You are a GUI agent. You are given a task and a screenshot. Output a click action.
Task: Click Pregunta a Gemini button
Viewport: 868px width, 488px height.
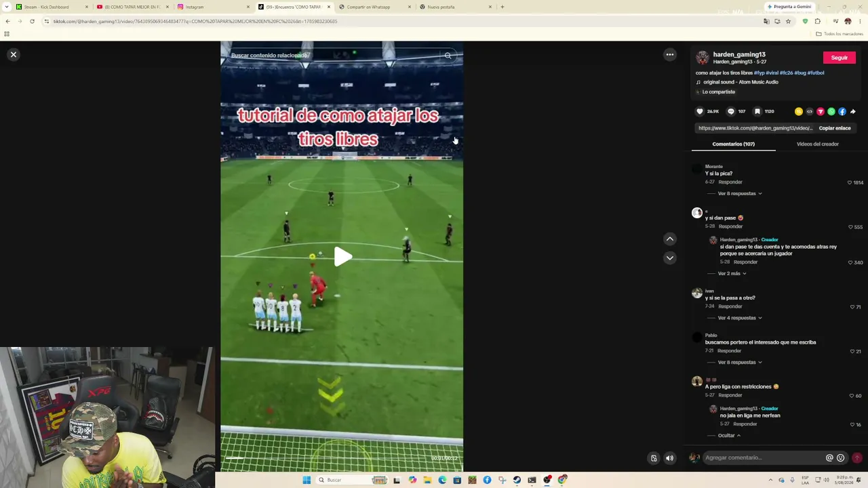pos(789,7)
